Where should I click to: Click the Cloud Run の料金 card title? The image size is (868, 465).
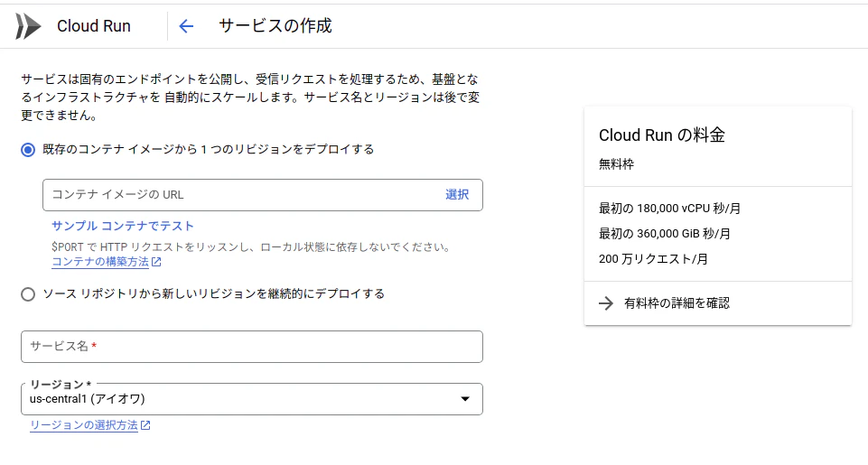pyautogui.click(x=662, y=135)
